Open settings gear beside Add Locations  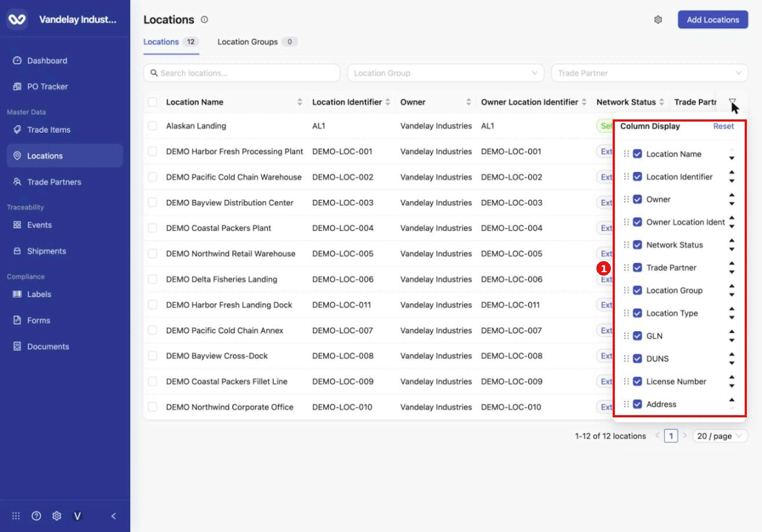tap(658, 20)
